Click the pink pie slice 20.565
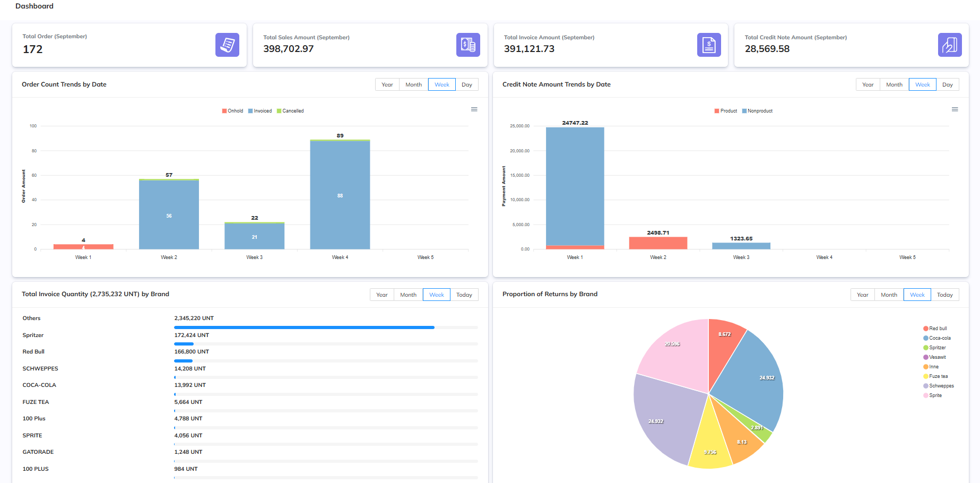 679,353
